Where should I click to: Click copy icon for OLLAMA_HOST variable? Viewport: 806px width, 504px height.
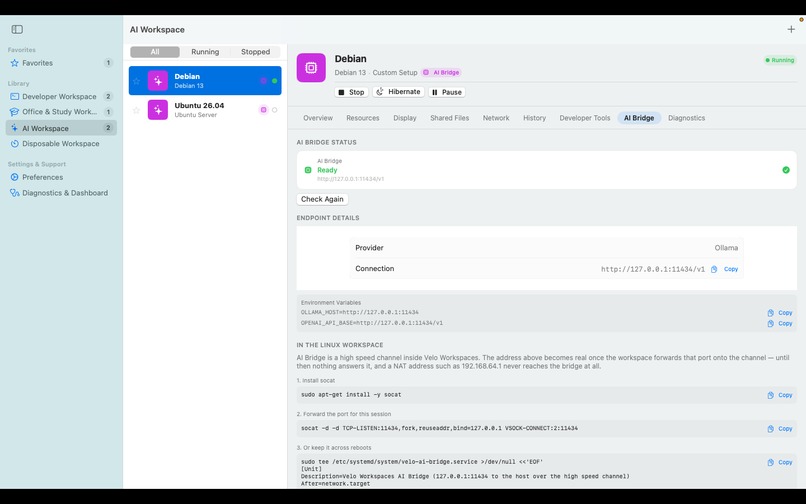[770, 313]
